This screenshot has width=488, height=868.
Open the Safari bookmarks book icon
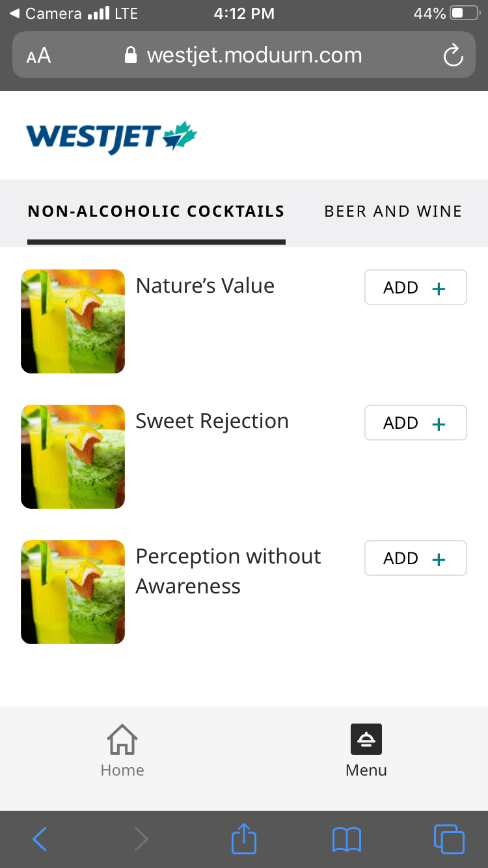click(x=346, y=839)
